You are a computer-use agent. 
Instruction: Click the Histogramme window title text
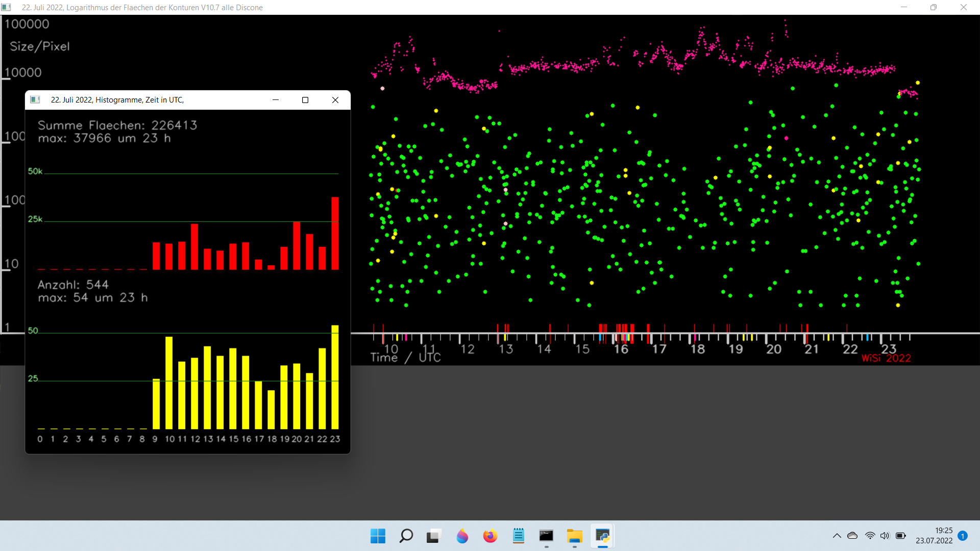117,100
